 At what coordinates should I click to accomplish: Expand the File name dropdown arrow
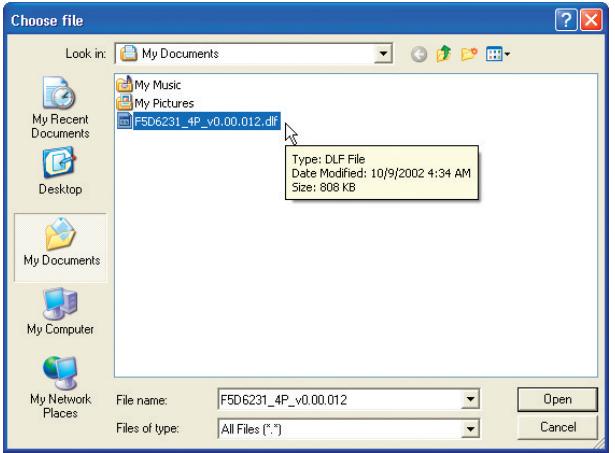coord(470,400)
